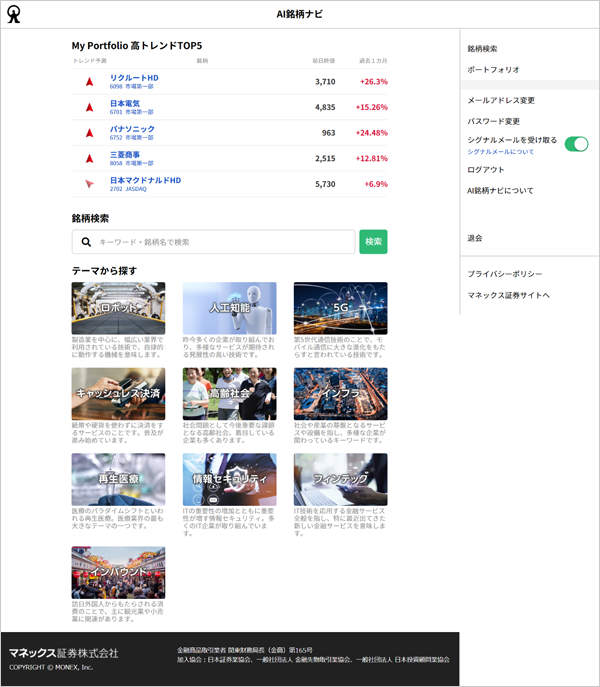The height and width of the screenshot is (687, 600).
Task: Click the red up-trend arrow beside リクルートHD
Action: pyautogui.click(x=89, y=82)
